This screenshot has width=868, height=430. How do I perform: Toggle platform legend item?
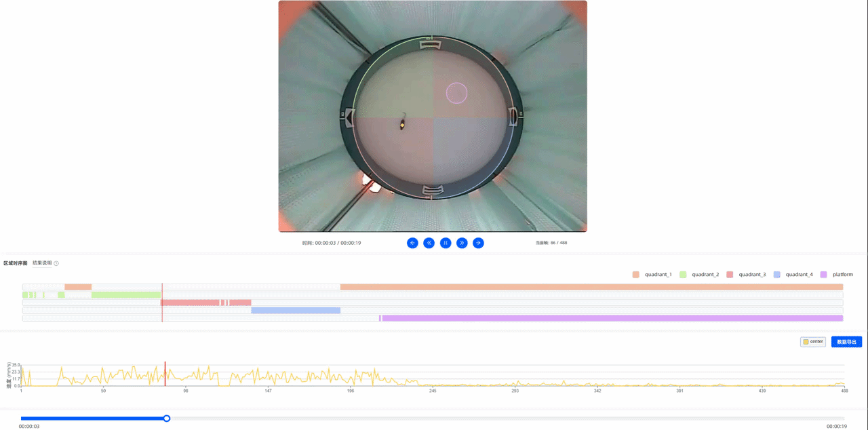pos(837,275)
